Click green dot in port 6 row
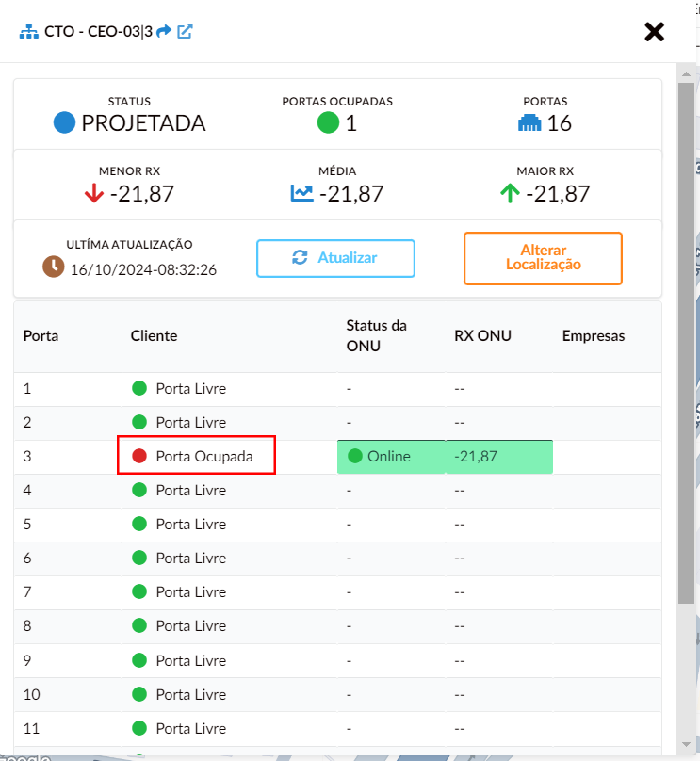Image resolution: width=700 pixels, height=761 pixels. tap(139, 559)
